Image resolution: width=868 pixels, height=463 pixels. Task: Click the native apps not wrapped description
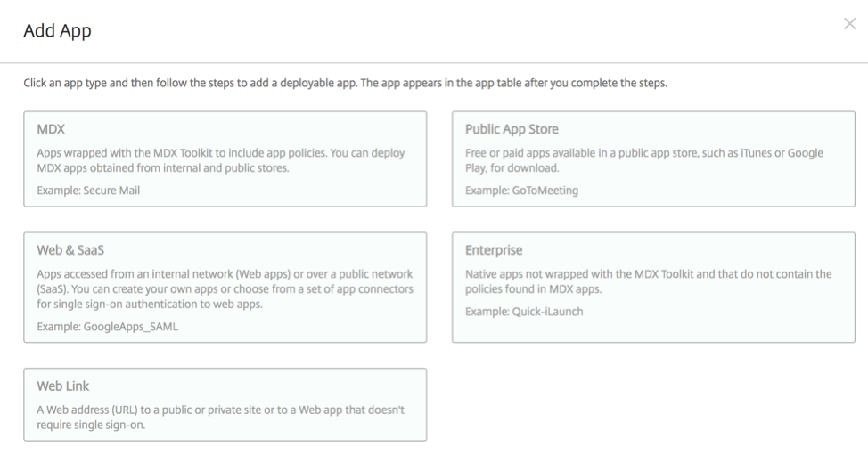pos(648,281)
